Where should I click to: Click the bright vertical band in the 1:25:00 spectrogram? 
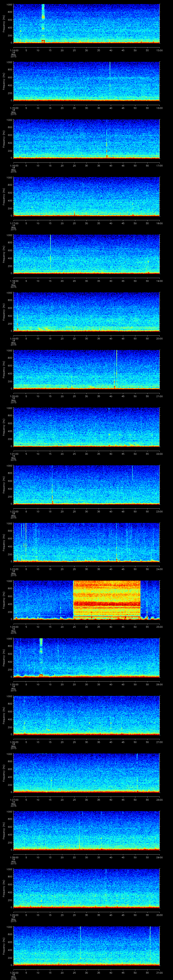pyautogui.click(x=41, y=657)
